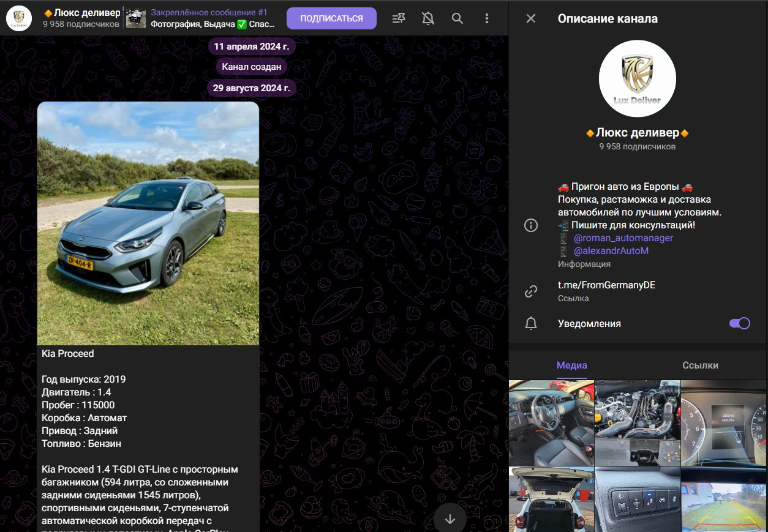The image size is (768, 532).
Task: Open the Kia Proceed car photo
Action: 148,223
